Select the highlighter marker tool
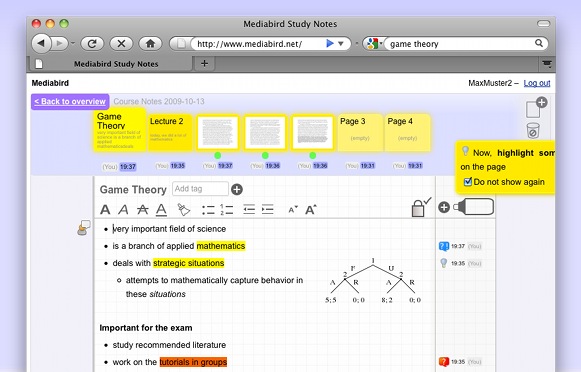Screen dimensions: 581x372 (474, 207)
